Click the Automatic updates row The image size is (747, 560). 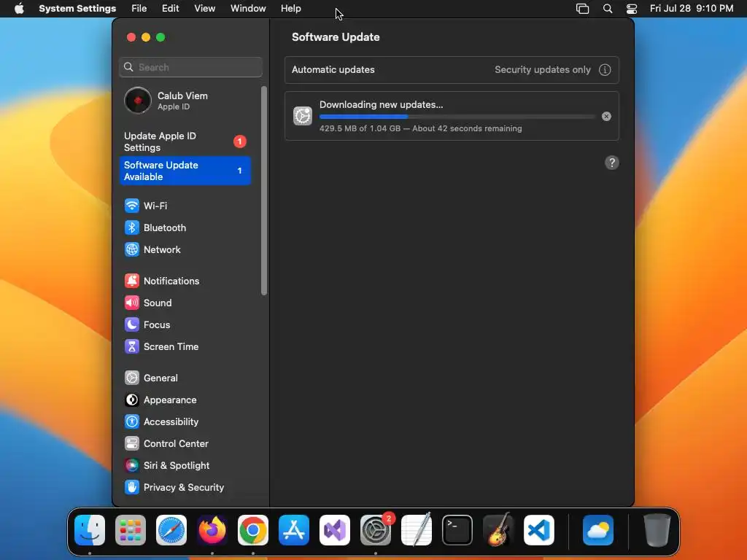pyautogui.click(x=452, y=70)
